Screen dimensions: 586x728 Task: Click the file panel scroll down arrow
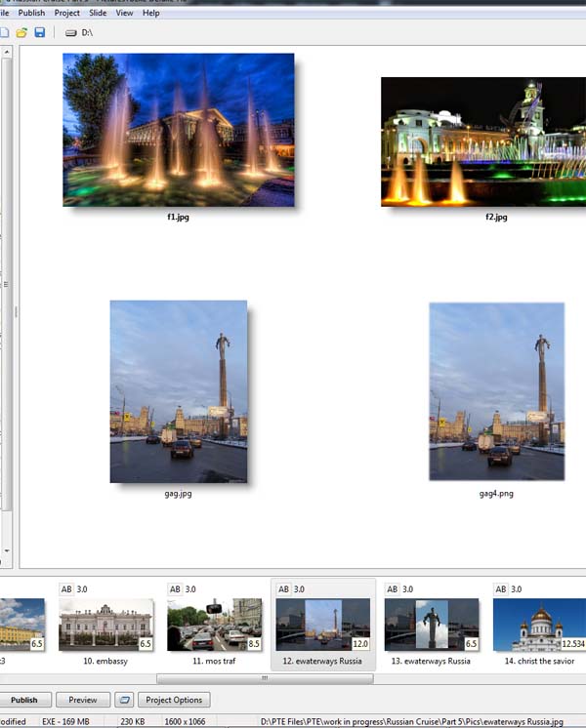7,550
